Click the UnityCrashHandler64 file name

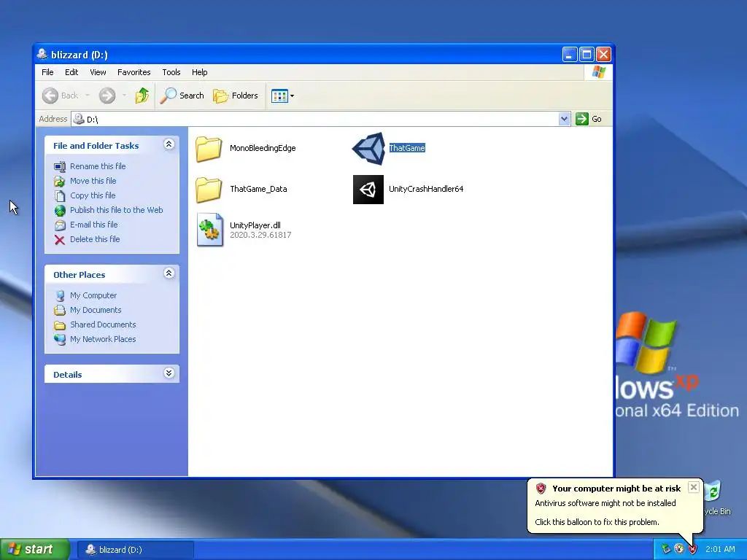click(426, 190)
